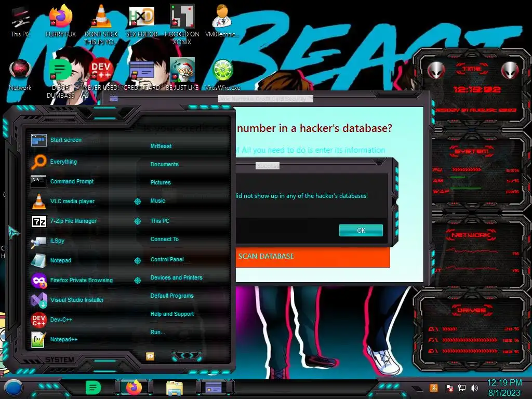The image size is (532, 399).
Task: Click the volume speaker tray icon
Action: [x=474, y=388]
